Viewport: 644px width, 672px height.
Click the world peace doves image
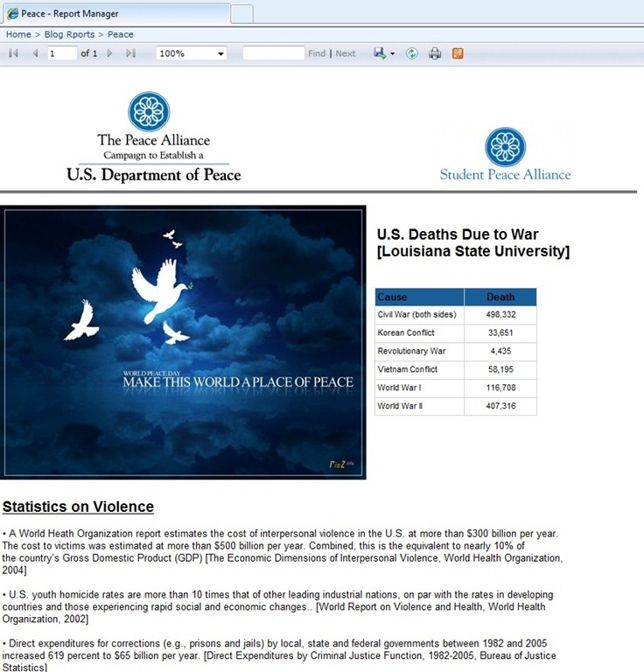(183, 342)
